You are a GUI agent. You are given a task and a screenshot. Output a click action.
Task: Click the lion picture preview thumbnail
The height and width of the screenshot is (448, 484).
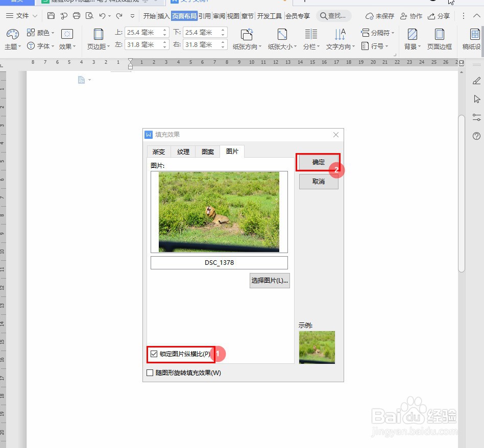(x=219, y=212)
